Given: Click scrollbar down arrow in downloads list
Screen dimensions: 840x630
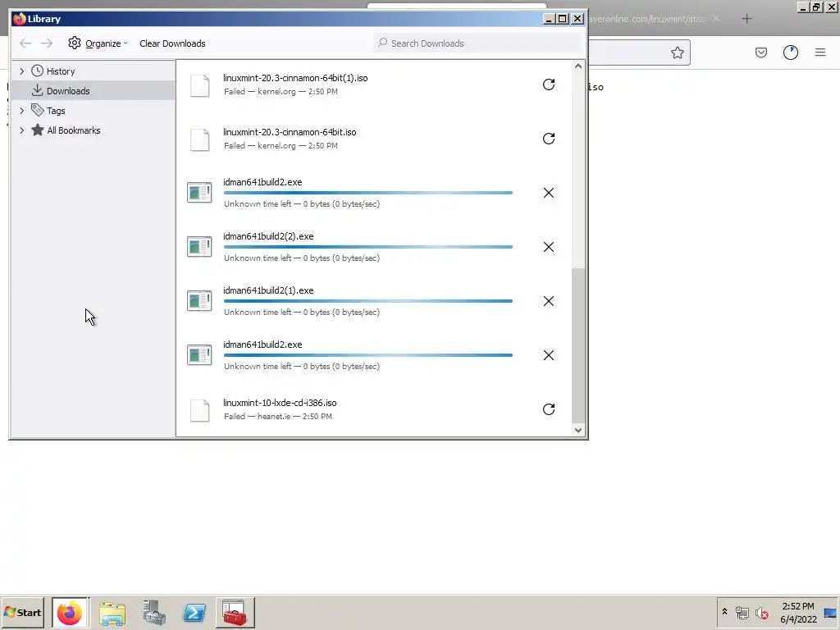Looking at the screenshot, I should point(578,430).
